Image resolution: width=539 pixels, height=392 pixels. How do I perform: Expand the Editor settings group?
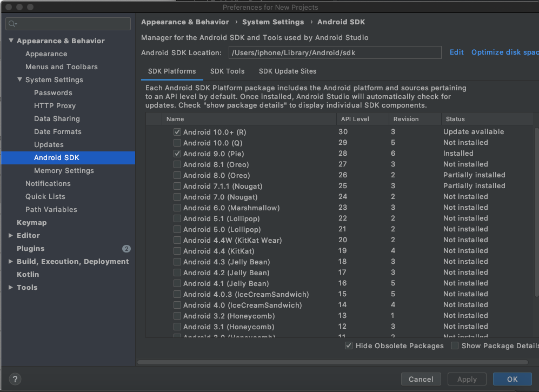click(x=10, y=235)
